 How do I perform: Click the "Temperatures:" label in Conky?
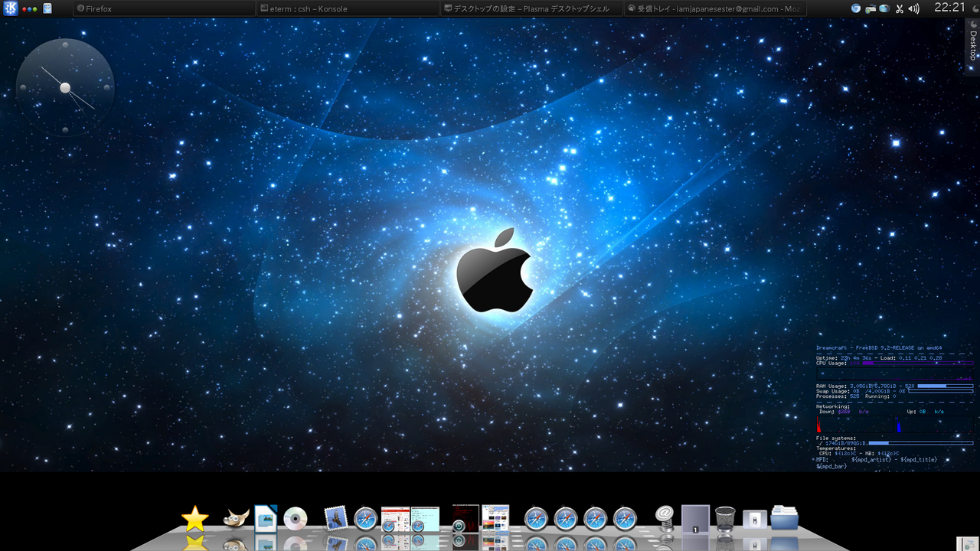point(836,448)
